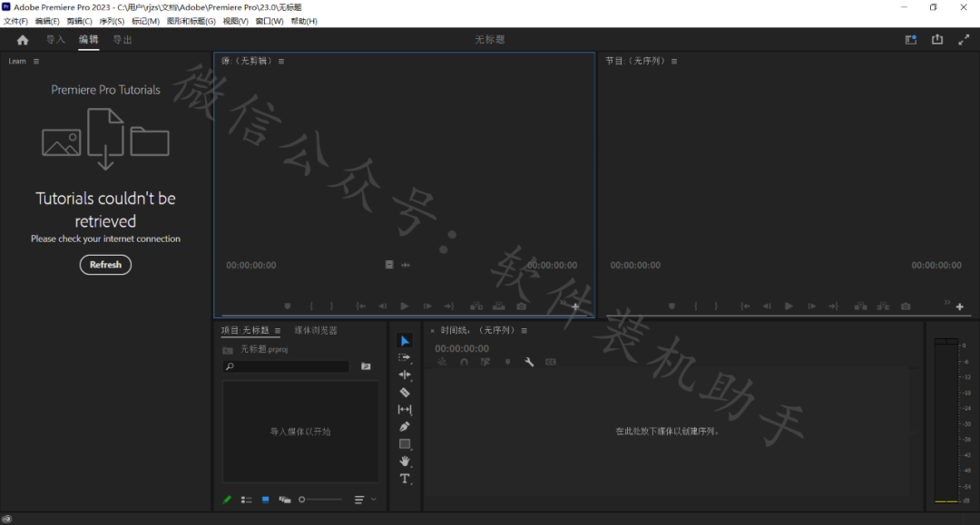
Task: Go to In point in Program monitor
Action: click(x=745, y=306)
